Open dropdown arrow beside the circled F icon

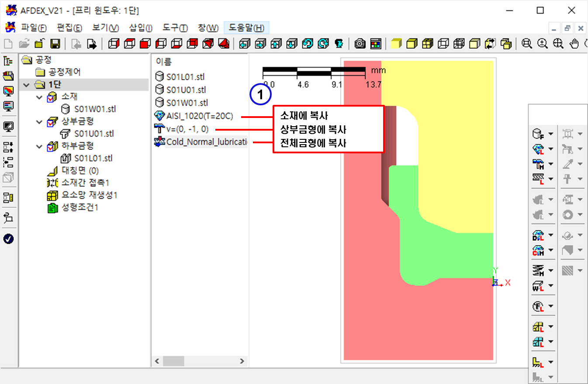[x=550, y=306]
